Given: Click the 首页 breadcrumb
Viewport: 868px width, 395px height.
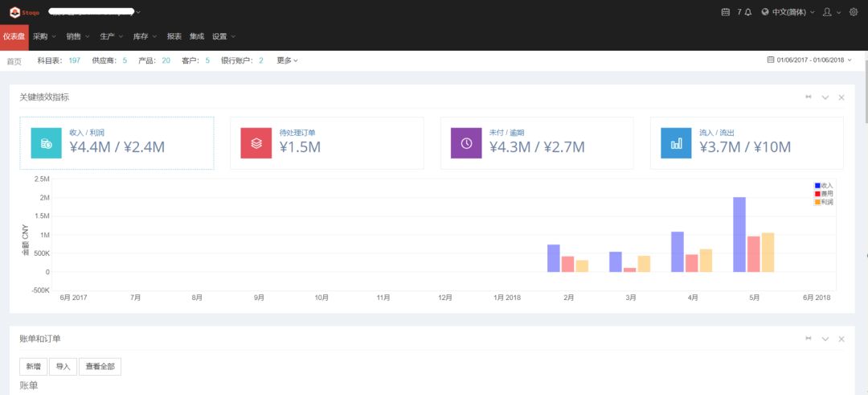Looking at the screenshot, I should [x=14, y=61].
